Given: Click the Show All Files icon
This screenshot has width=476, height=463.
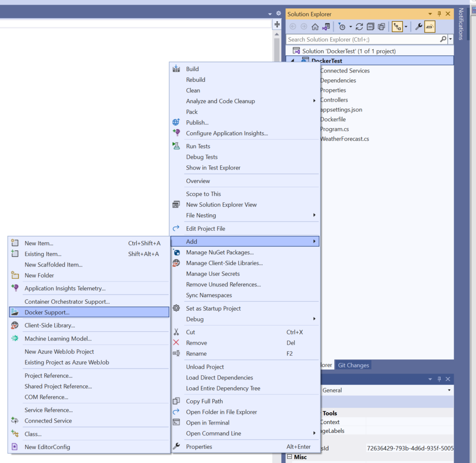Looking at the screenshot, I should coord(381,27).
